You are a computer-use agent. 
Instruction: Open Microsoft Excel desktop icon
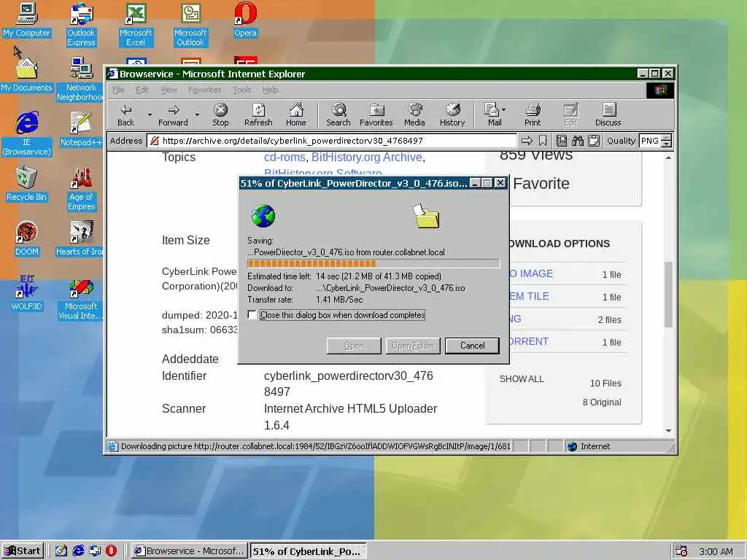tap(136, 25)
